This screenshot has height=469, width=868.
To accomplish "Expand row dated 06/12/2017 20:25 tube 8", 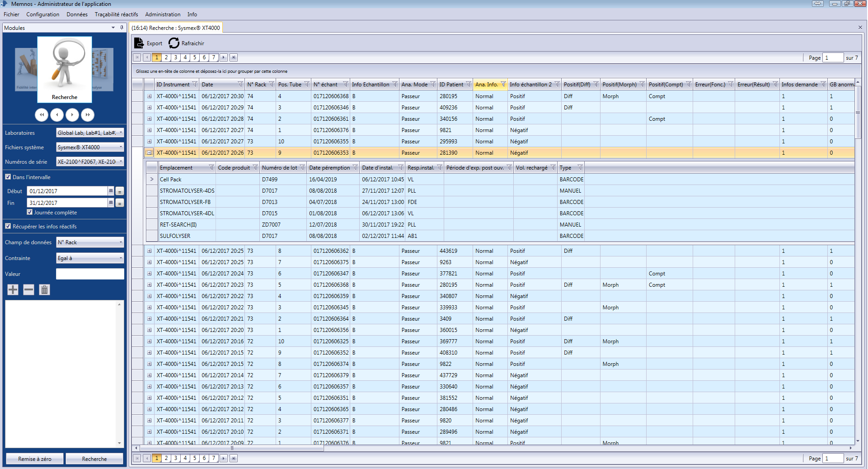I will coord(149,251).
